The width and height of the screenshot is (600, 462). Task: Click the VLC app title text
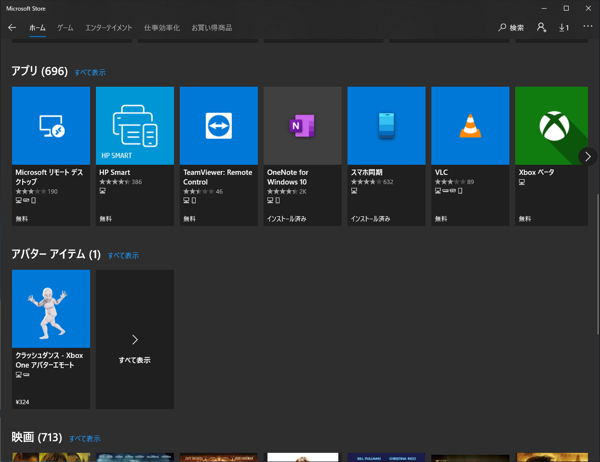coord(441,172)
